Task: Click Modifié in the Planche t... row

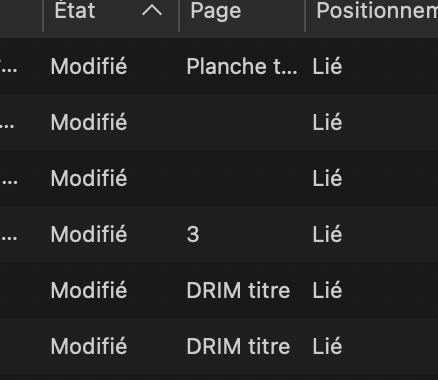Action: click(x=89, y=66)
